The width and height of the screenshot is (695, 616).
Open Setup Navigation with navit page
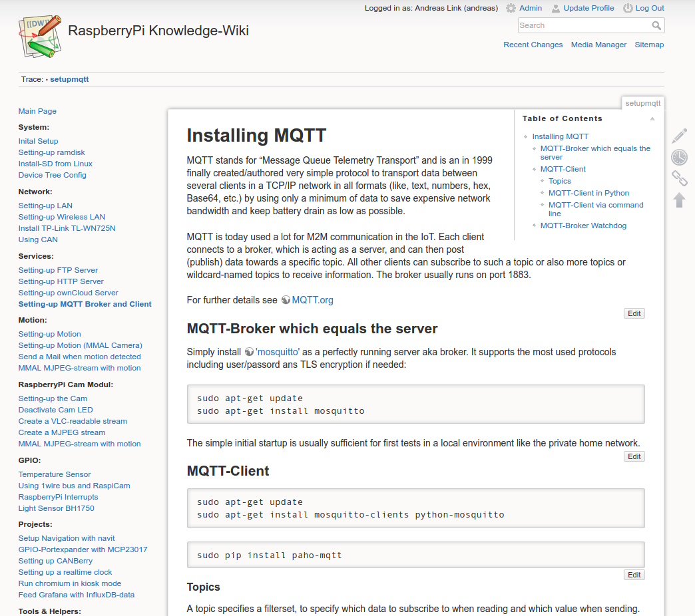click(67, 539)
